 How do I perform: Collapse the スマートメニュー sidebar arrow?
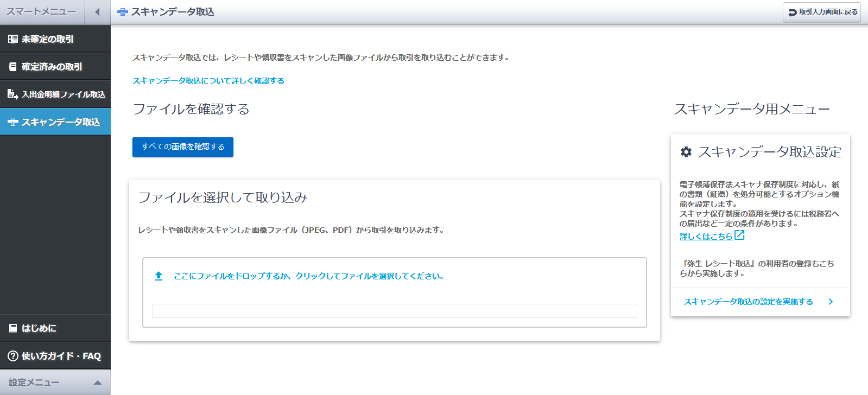coord(98,12)
